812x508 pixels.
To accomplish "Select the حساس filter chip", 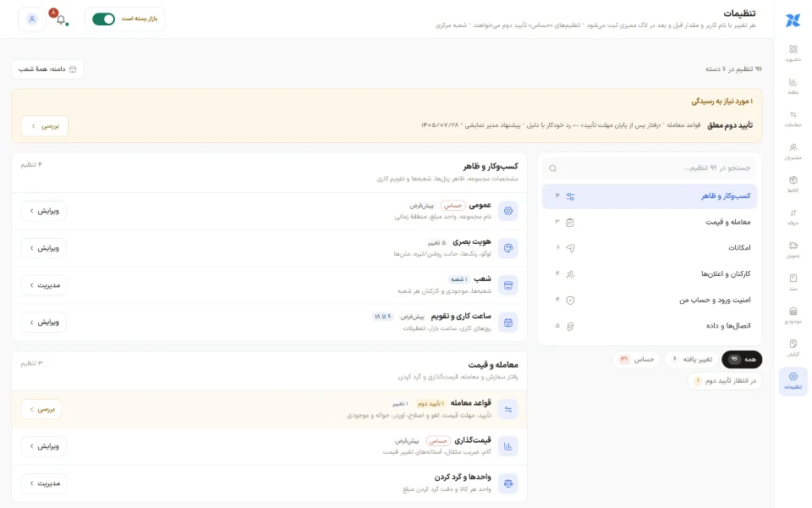I will point(636,359).
